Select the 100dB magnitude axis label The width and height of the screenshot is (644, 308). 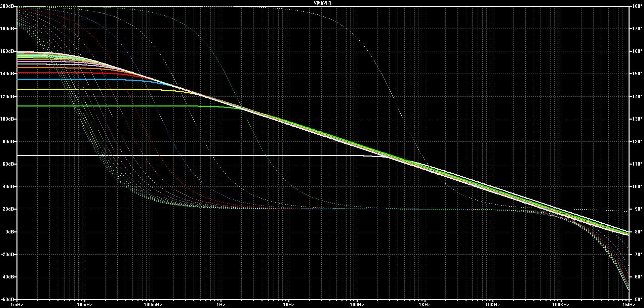click(x=7, y=119)
